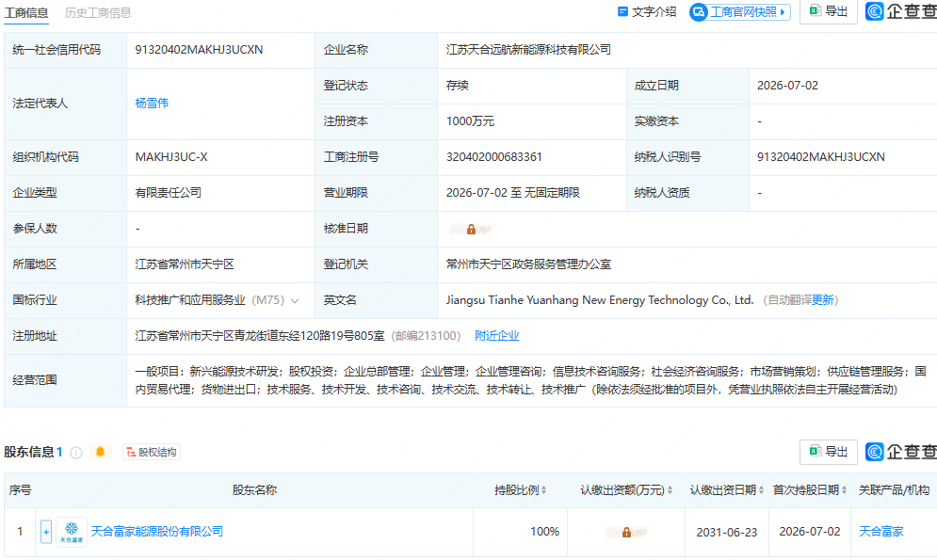Click shareholder pledge date 2031-06-23

tap(727, 533)
